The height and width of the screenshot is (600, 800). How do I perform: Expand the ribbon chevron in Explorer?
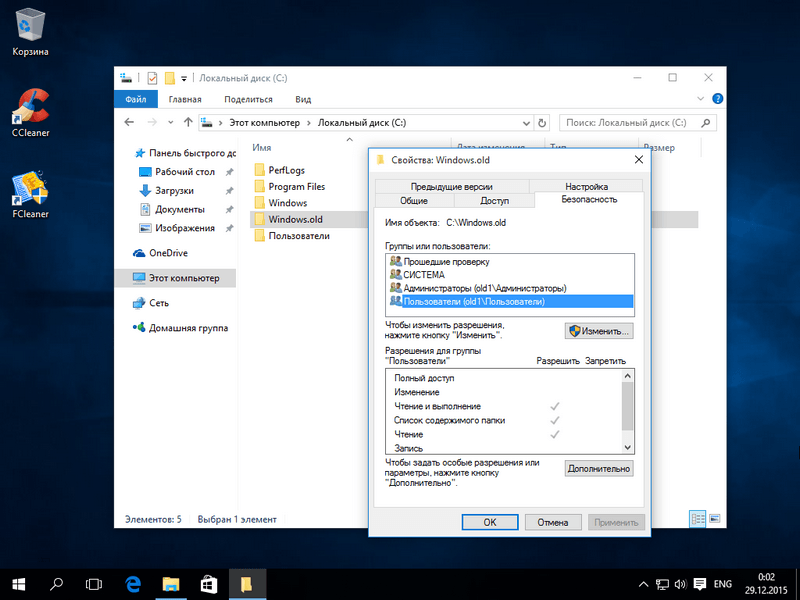coord(701,99)
